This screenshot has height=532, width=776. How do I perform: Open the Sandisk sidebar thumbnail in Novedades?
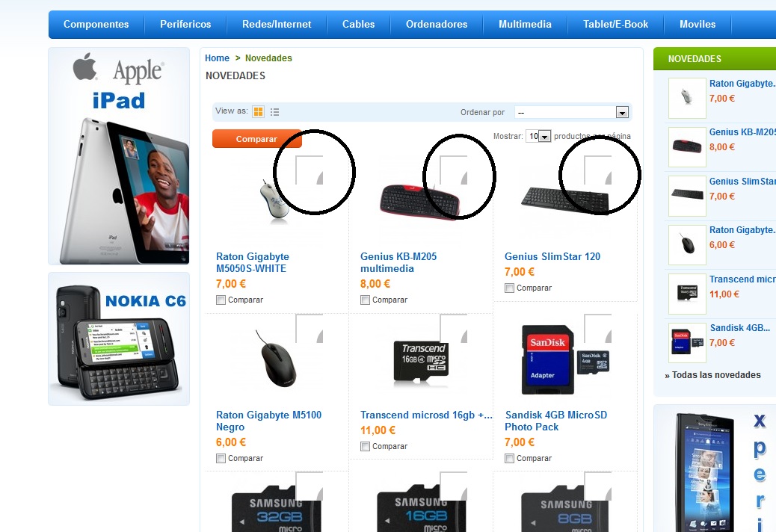pyautogui.click(x=687, y=342)
